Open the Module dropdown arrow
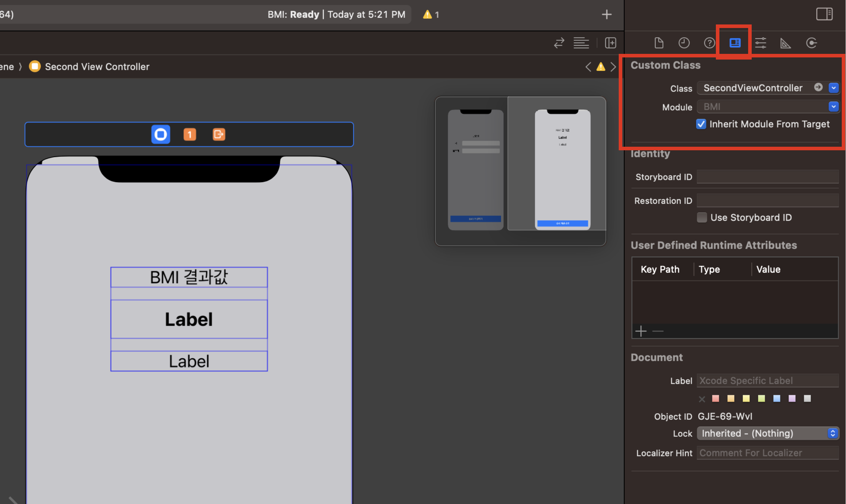This screenshot has height=504, width=846. coord(834,106)
